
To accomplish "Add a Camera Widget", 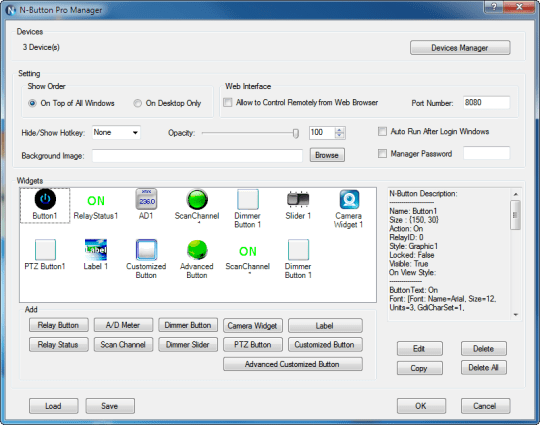I will (x=253, y=325).
